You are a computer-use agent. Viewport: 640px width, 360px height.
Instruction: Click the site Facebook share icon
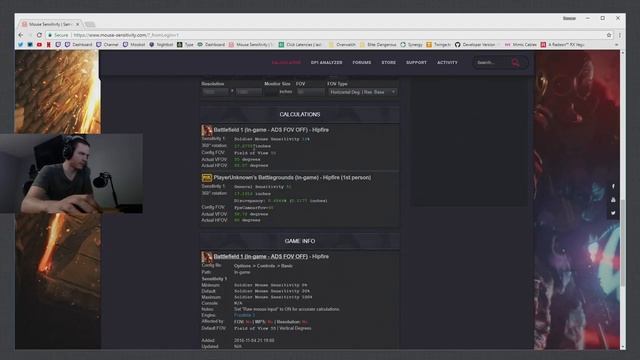click(613, 186)
